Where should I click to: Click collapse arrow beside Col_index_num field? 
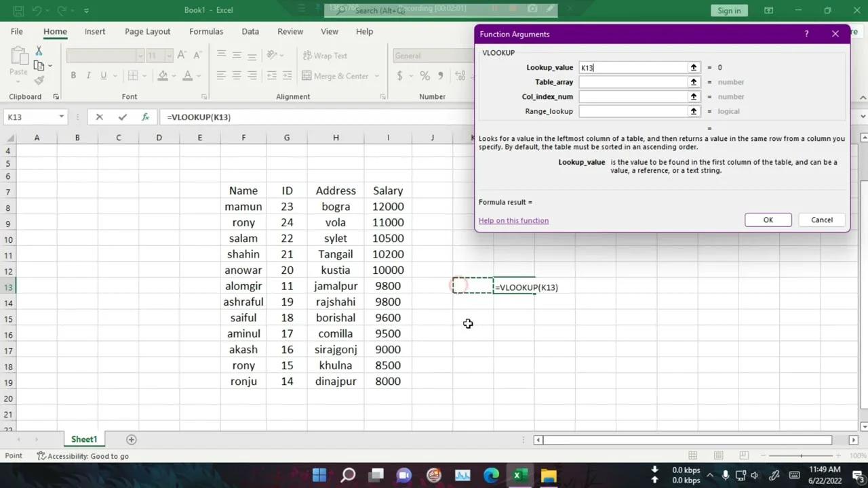click(693, 97)
